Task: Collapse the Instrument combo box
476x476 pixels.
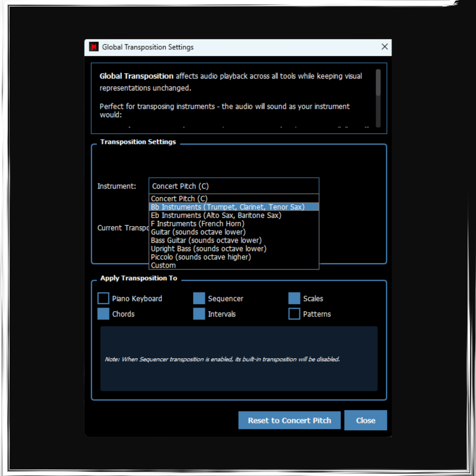Action: pos(233,186)
